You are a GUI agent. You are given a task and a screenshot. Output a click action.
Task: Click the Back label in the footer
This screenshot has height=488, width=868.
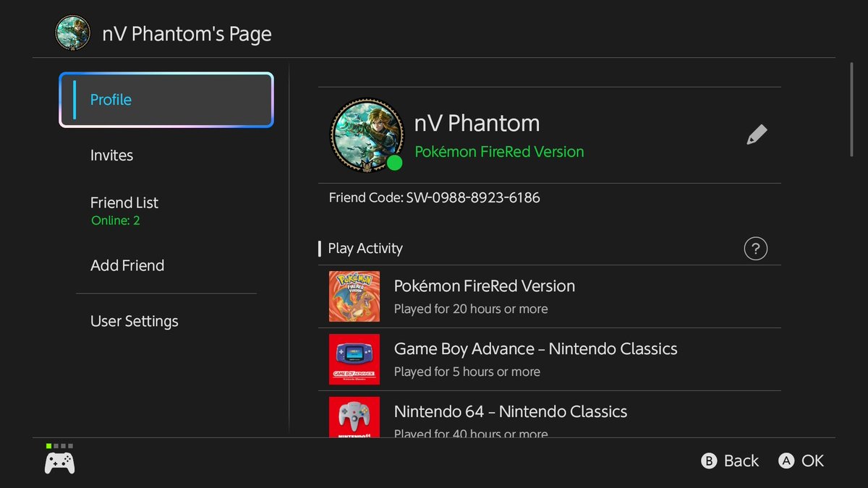[x=741, y=461]
